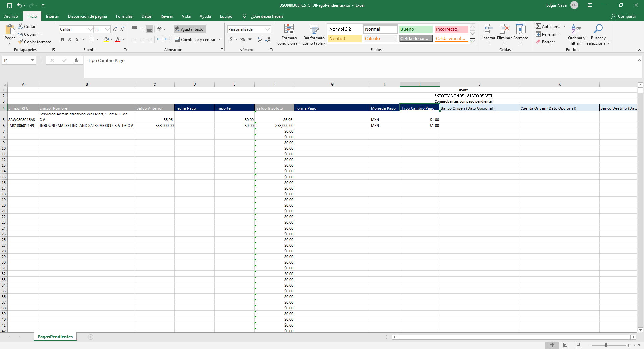Decrease indent in Alineación group
Image resolution: width=644 pixels, height=349 pixels.
[160, 39]
